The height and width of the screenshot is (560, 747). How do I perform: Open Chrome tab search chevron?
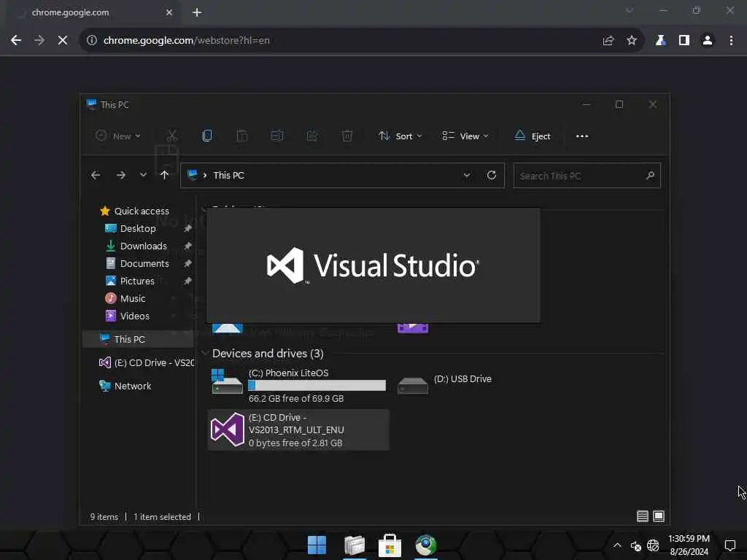pos(630,10)
